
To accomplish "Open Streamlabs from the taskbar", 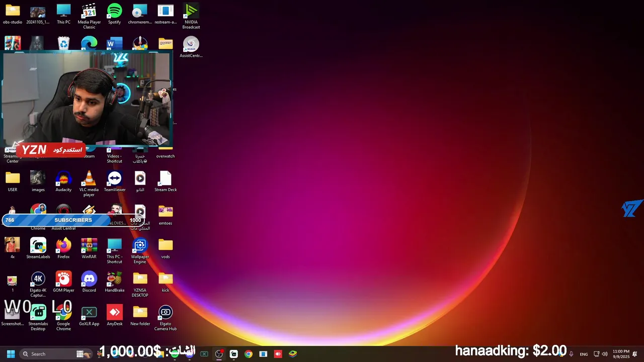I will pos(233,354).
